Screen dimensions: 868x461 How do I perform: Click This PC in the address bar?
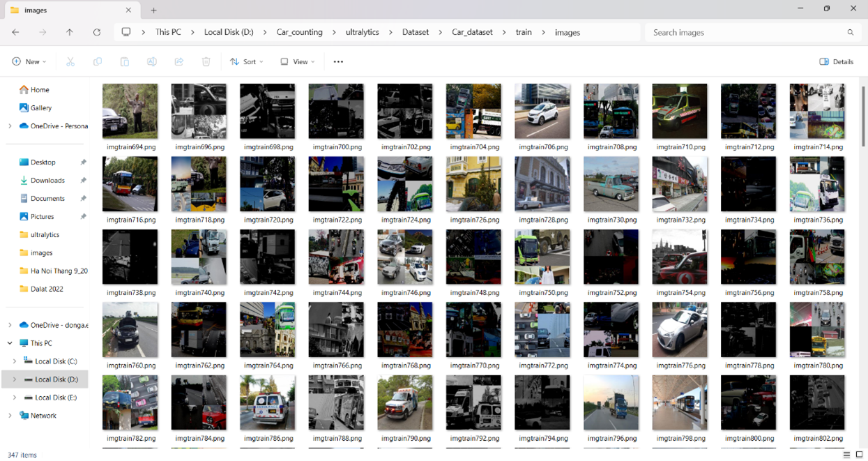[168, 32]
